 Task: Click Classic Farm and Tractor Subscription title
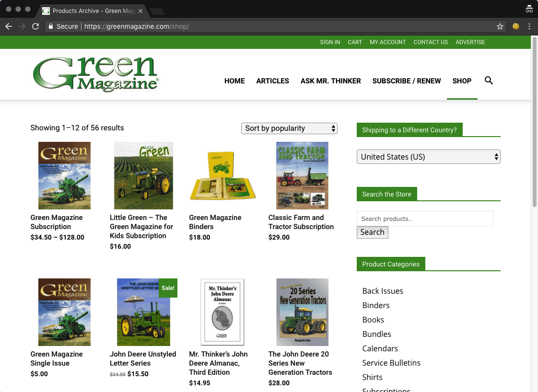[x=301, y=222]
